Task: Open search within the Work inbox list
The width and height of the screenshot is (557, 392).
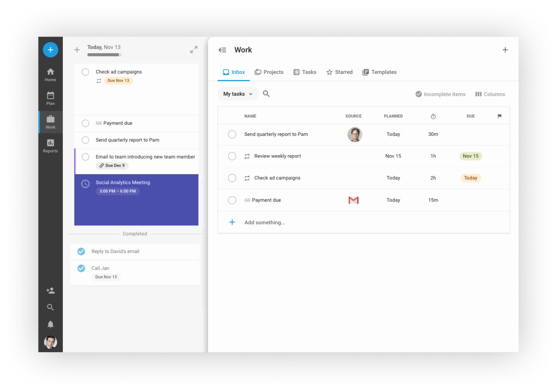Action: (266, 93)
